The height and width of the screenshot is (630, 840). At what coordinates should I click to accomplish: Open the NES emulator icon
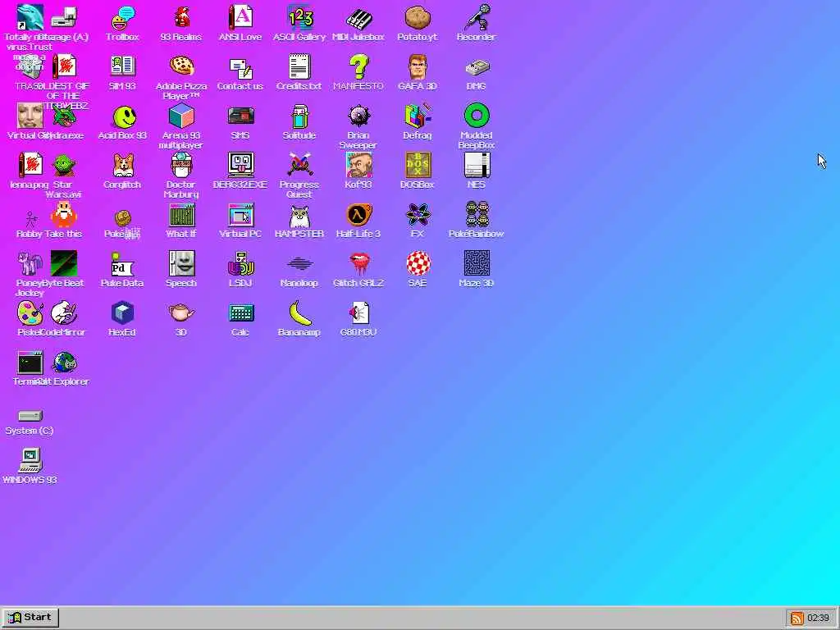[477, 165]
